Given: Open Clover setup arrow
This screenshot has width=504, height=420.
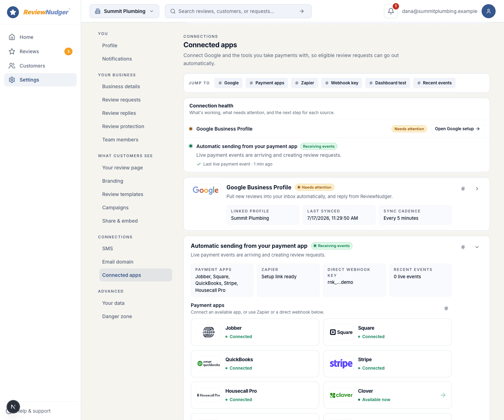Looking at the screenshot, I should tap(443, 395).
